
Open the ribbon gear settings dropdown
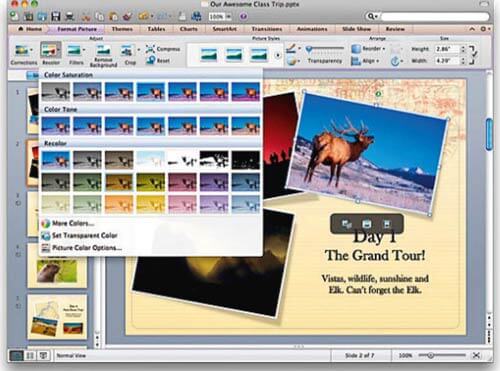tap(485, 29)
